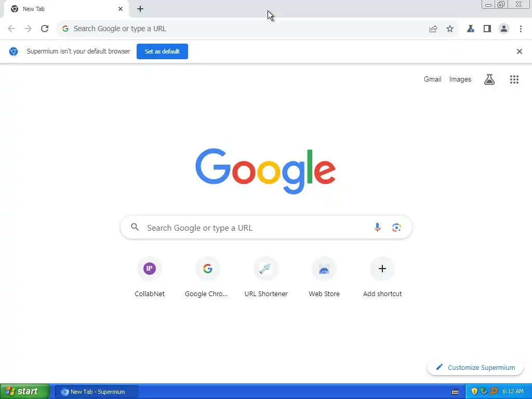Click the Google logo
Image resolution: width=532 pixels, height=399 pixels.
pyautogui.click(x=265, y=171)
